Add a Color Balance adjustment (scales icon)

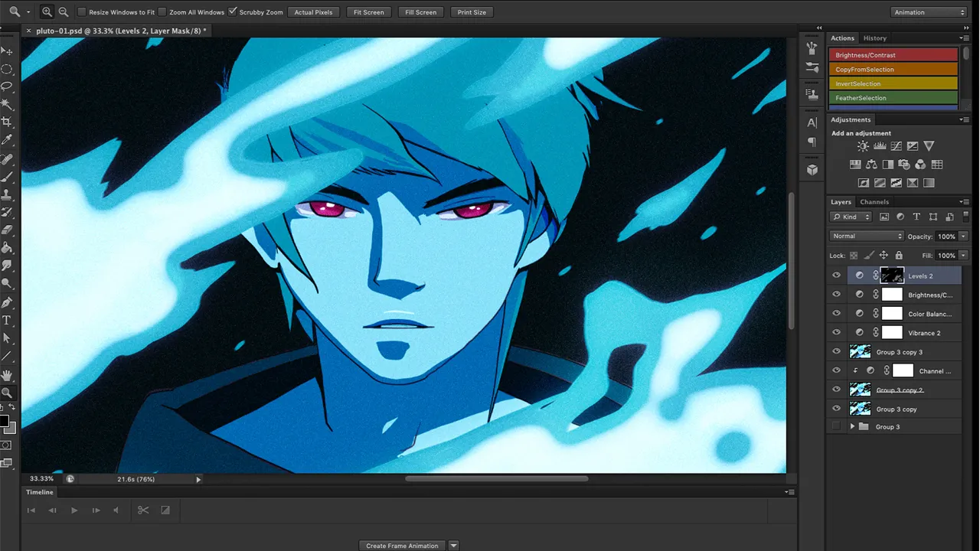click(x=871, y=165)
